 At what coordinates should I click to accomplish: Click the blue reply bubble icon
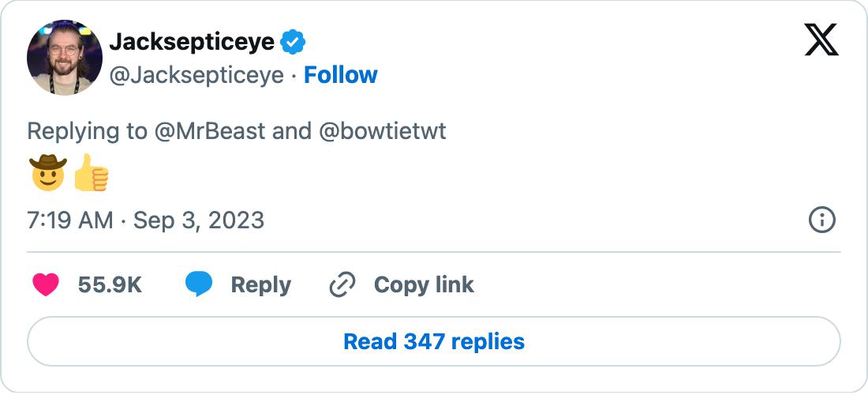199,284
